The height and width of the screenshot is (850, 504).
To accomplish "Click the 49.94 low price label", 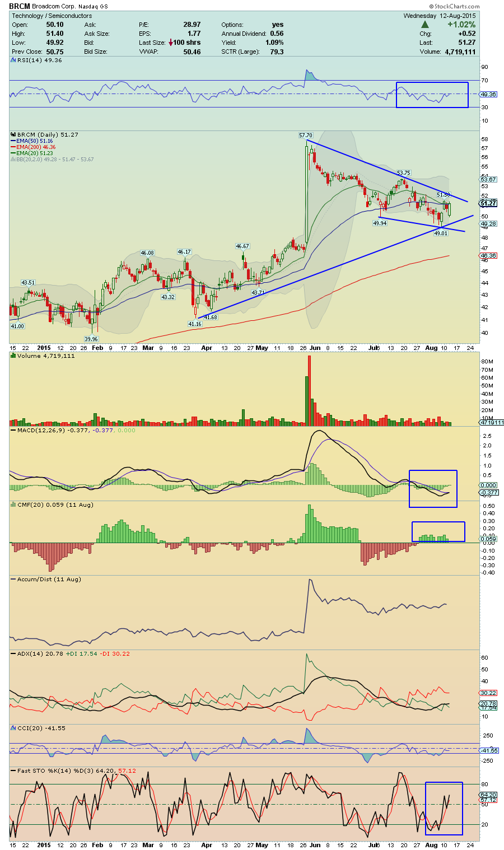I will coord(380,223).
